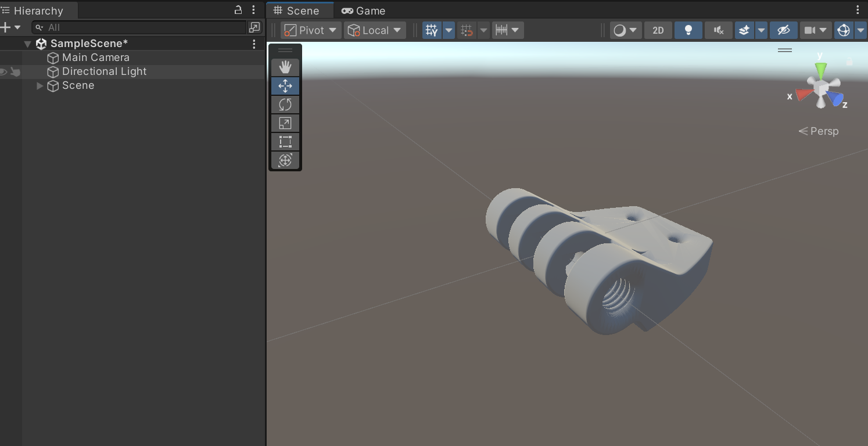The width and height of the screenshot is (868, 446).
Task: Toggle 2D view mode
Action: (658, 30)
